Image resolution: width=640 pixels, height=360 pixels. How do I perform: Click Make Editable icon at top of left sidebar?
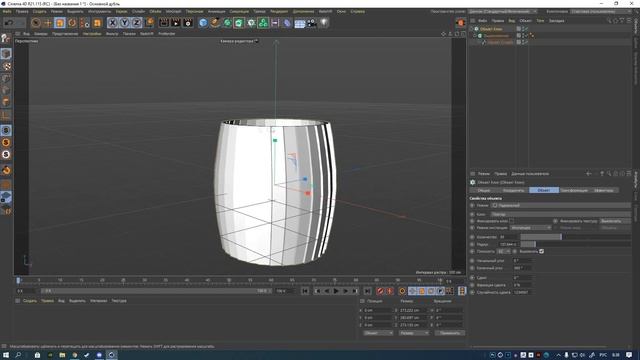coord(6,39)
